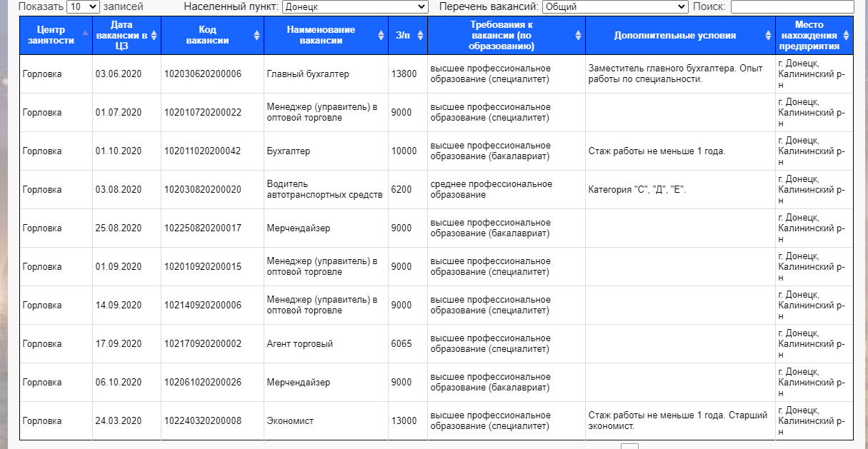Click sort icon in Требования к вакансии header
Screen dimensions: 868x449
click(578, 35)
